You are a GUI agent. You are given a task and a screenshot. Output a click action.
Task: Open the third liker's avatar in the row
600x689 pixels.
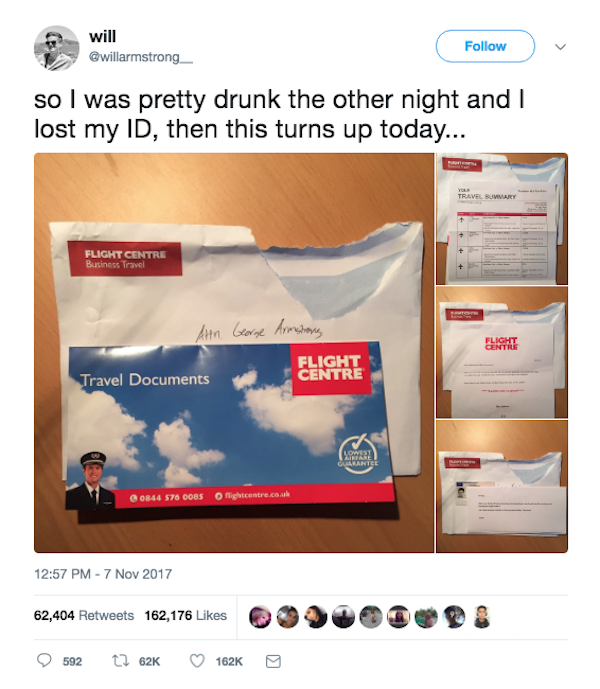(x=316, y=616)
